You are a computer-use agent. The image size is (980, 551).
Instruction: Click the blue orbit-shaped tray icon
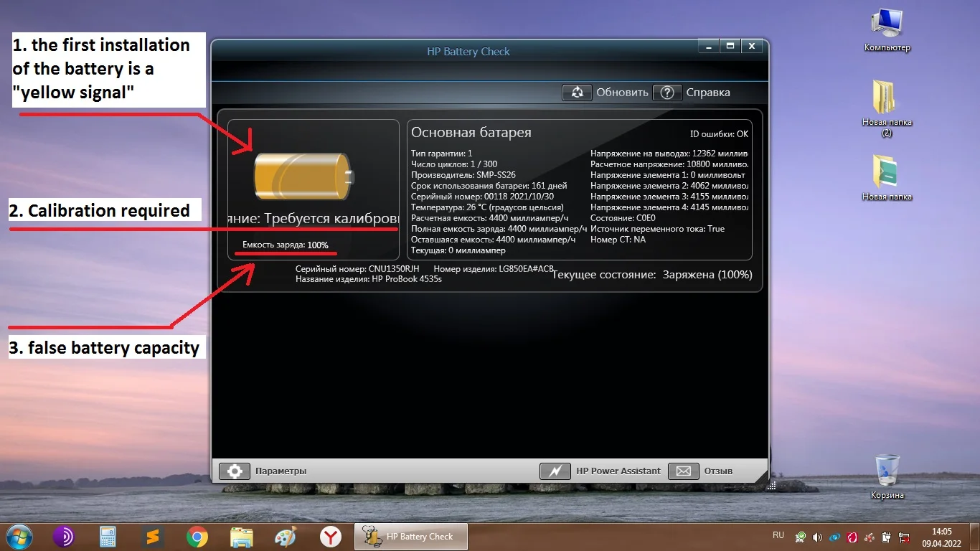click(x=834, y=537)
